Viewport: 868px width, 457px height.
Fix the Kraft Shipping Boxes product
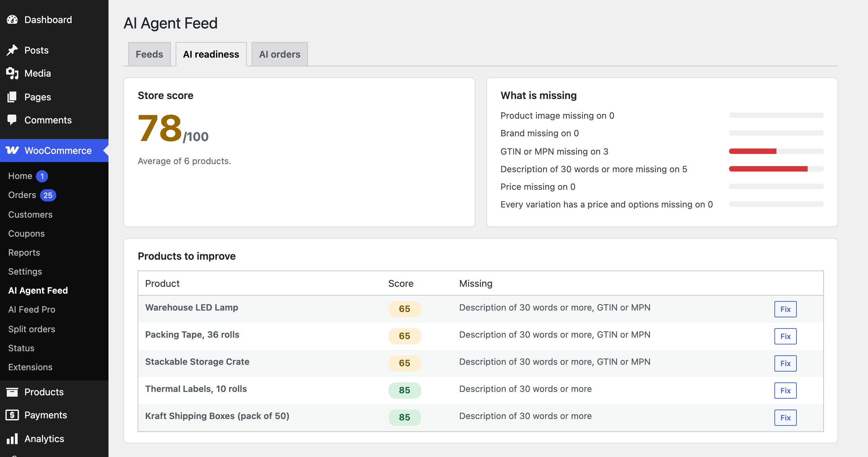click(785, 418)
